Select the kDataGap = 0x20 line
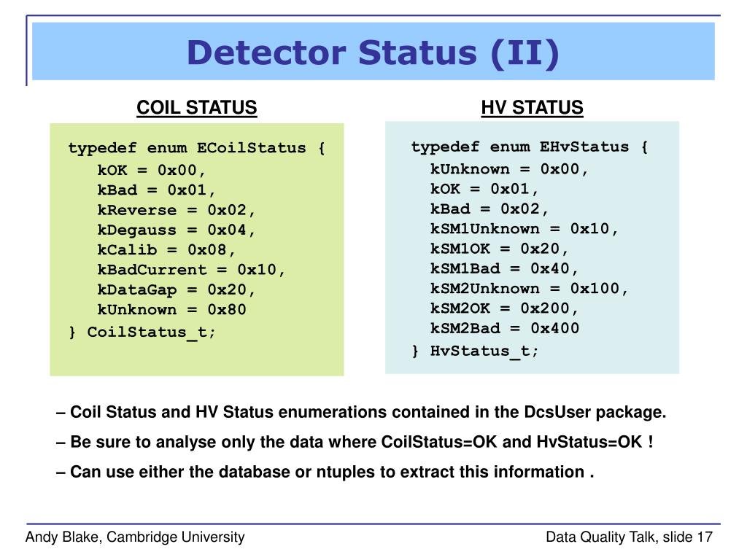The height and width of the screenshot is (560, 747). tap(177, 289)
